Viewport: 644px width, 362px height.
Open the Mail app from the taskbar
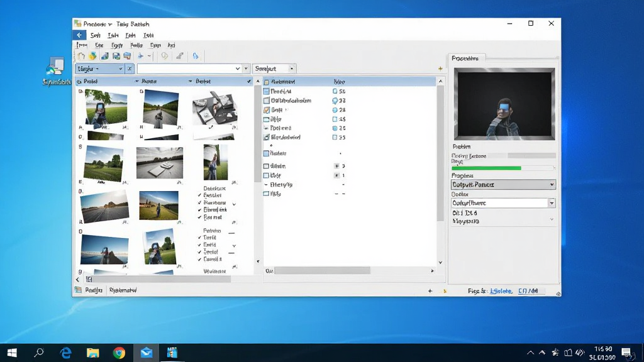pyautogui.click(x=146, y=353)
